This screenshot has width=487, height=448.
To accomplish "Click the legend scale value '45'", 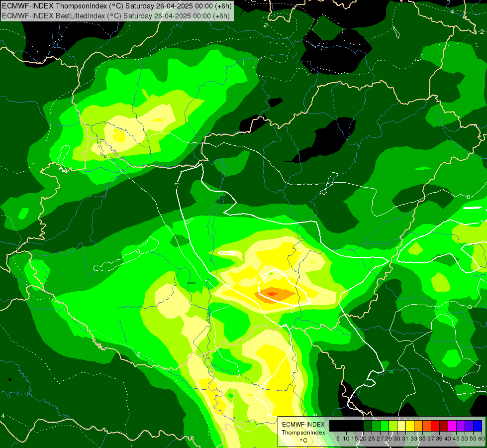I will [457, 439].
